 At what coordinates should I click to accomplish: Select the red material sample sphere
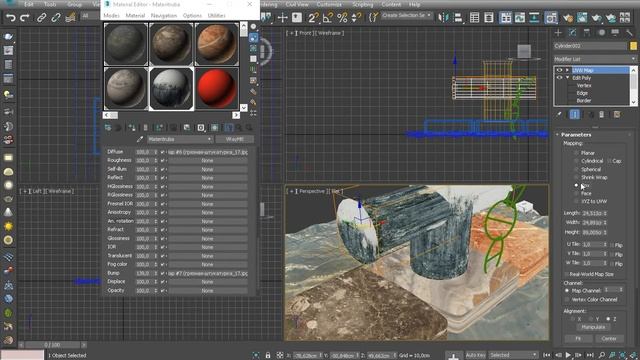point(216,89)
